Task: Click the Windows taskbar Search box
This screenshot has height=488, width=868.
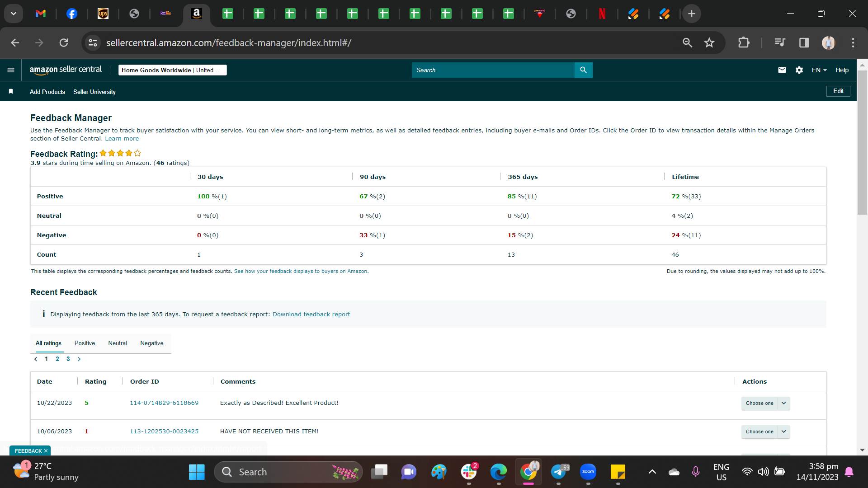Action: click(x=288, y=472)
